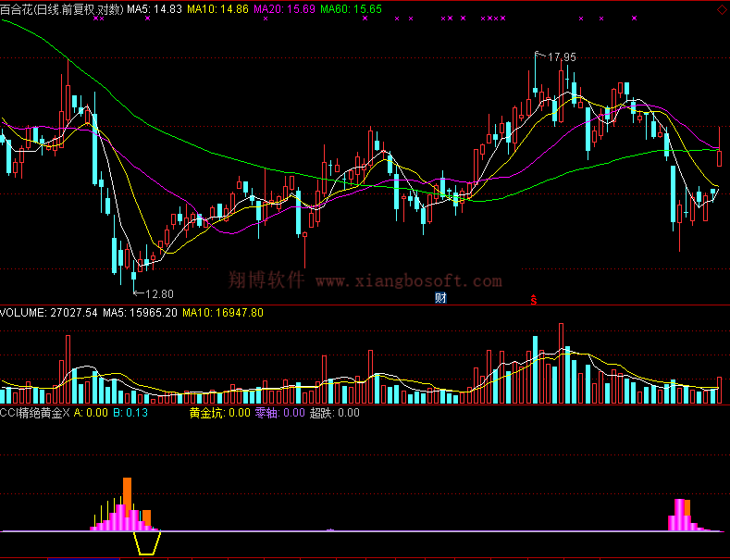Click the 超跌: 0.00 label
Screen dimensions: 730x560
(x=335, y=413)
